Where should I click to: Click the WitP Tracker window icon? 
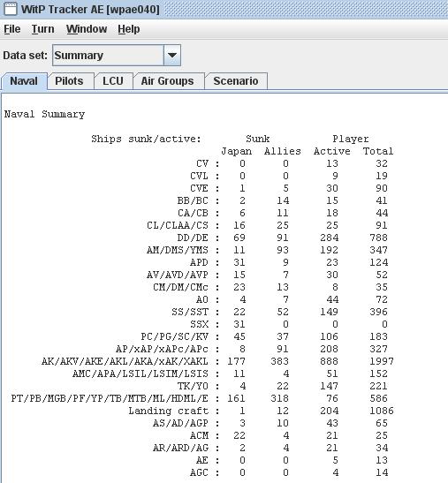(x=10, y=9)
